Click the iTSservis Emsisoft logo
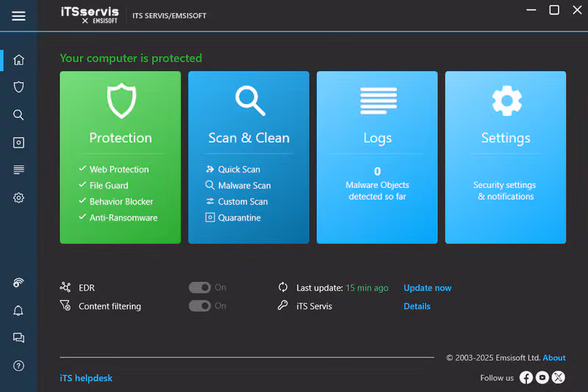 tap(90, 15)
